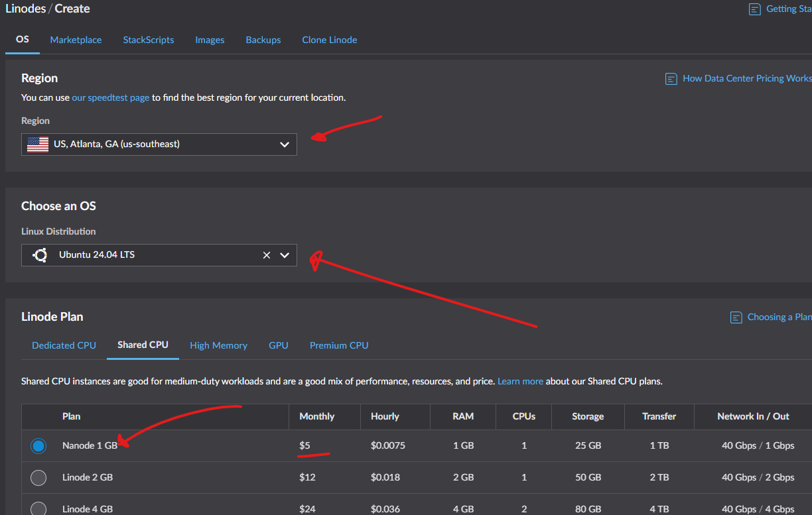Viewport: 812px width, 515px height.
Task: Click the Learn more link about Shared CPU
Action: pyautogui.click(x=520, y=381)
